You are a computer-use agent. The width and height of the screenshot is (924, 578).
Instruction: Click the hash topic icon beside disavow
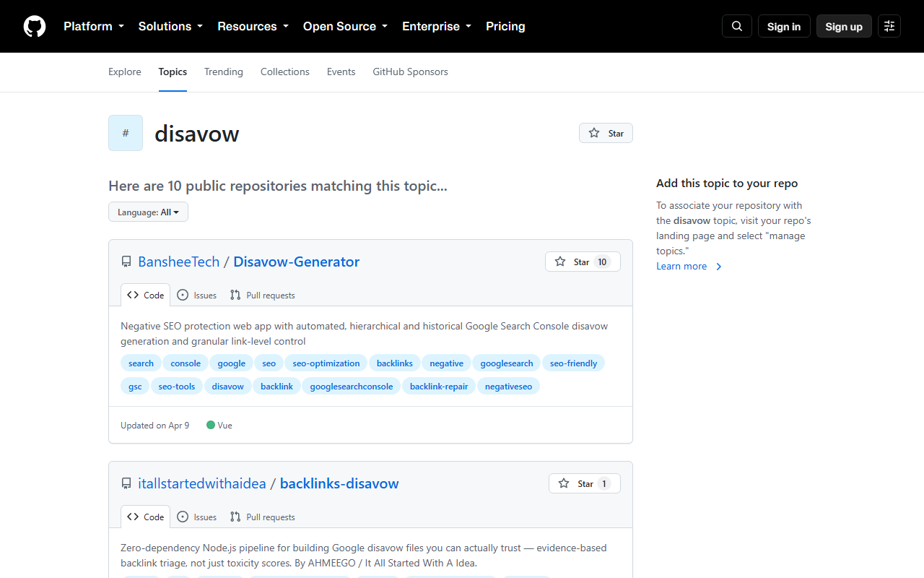tap(126, 133)
